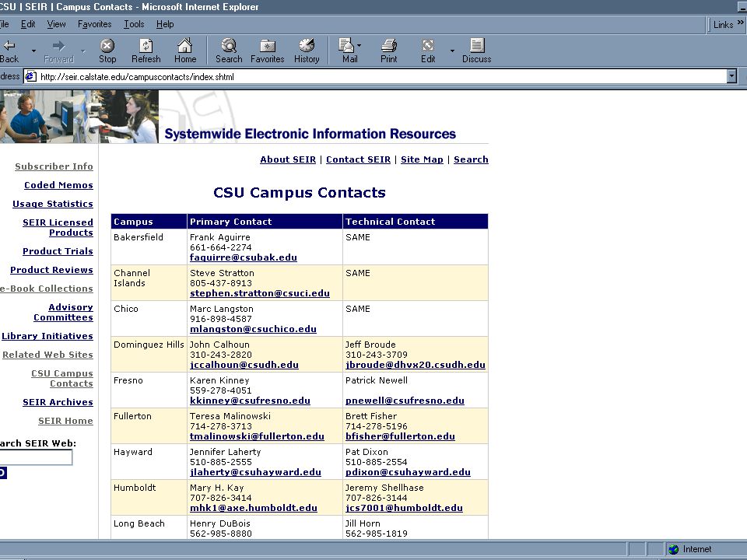Stop loading with the Stop icon
The width and height of the screenshot is (747, 560).
click(107, 46)
